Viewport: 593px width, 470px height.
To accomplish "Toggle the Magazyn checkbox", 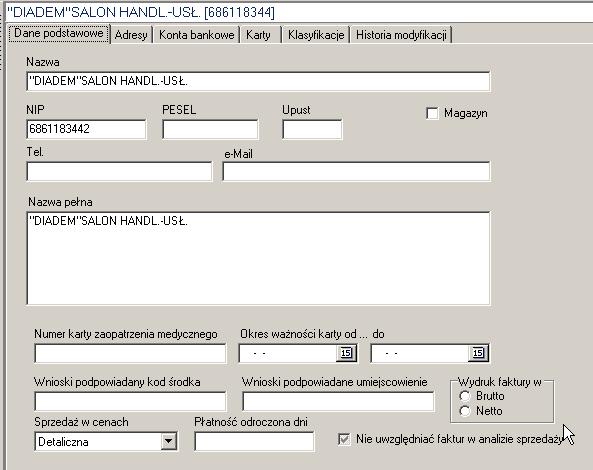I will click(432, 113).
